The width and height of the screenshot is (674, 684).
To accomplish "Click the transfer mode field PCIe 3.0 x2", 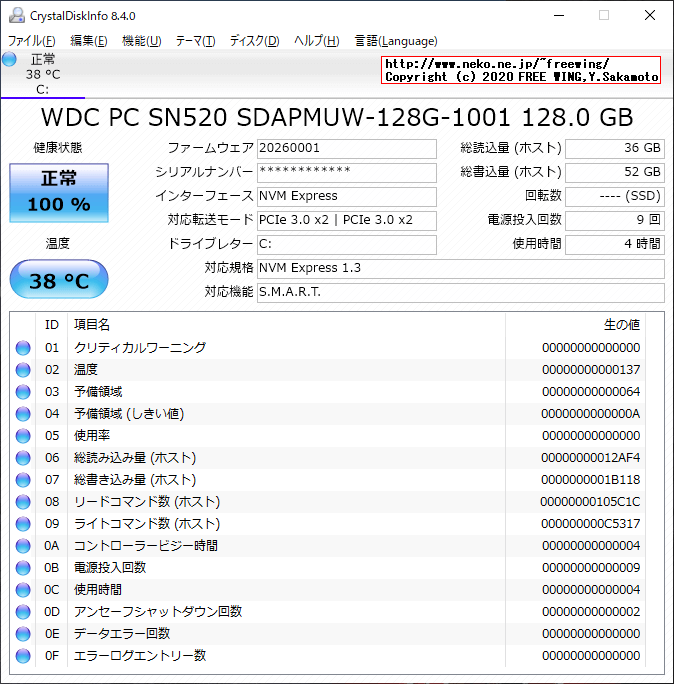I will 347,220.
